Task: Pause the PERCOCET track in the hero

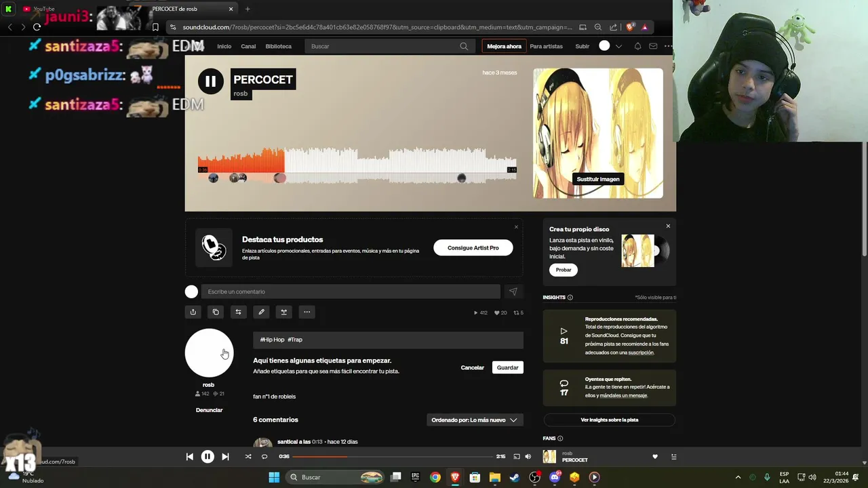Action: (210, 82)
